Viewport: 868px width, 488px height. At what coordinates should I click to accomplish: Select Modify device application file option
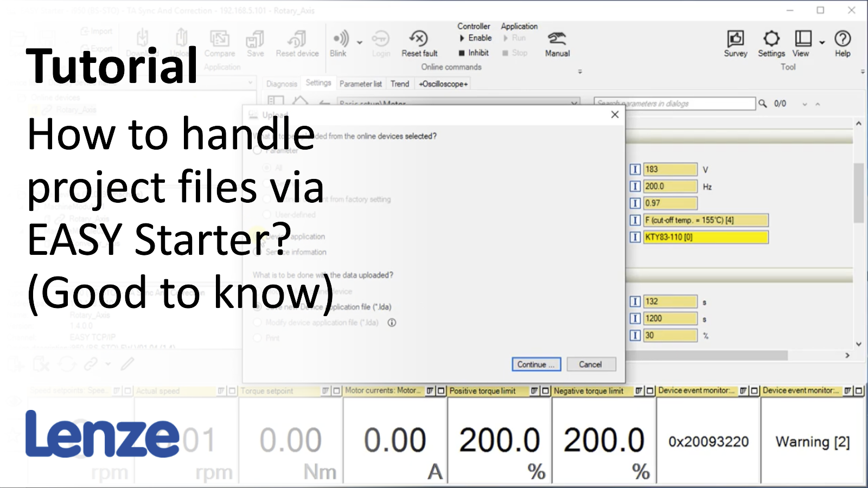pos(258,323)
